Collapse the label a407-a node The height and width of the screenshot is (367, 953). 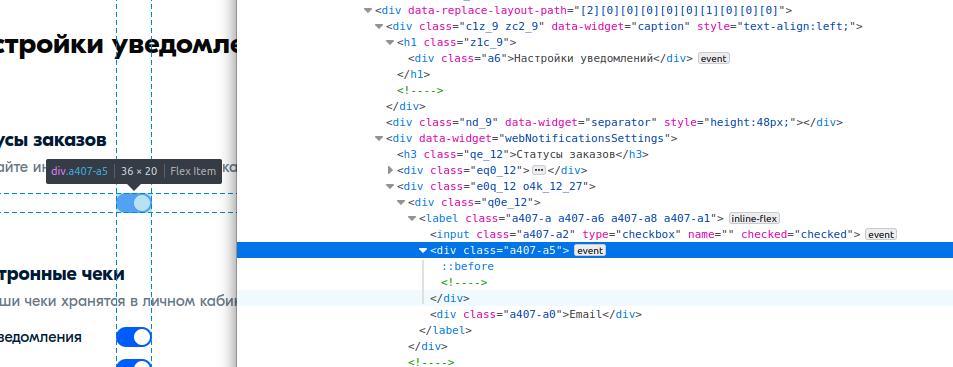(412, 219)
